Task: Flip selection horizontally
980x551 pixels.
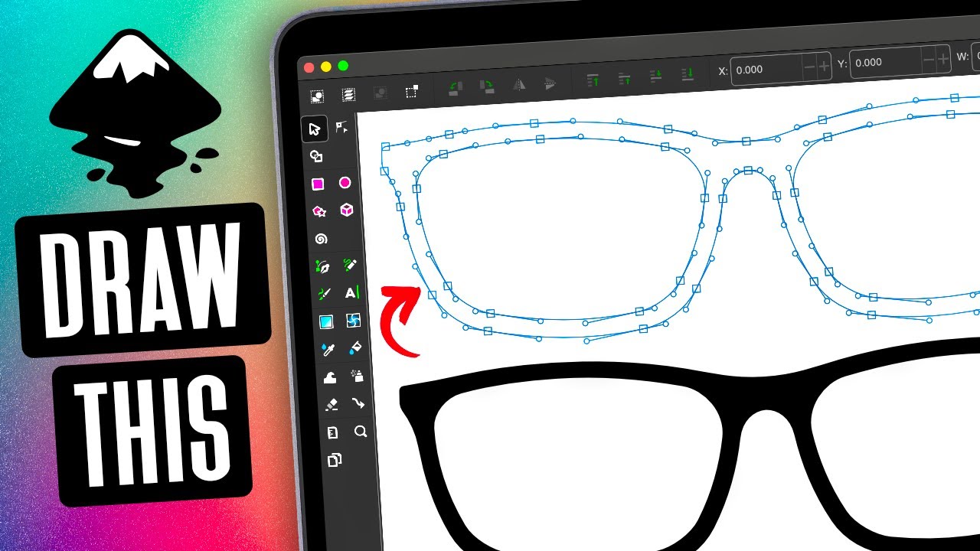Action: click(x=518, y=85)
